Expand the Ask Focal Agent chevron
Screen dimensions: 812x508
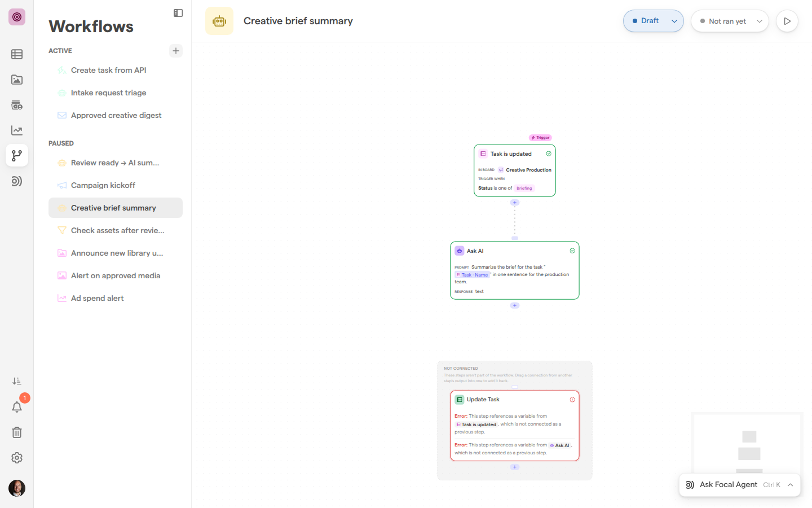coord(791,485)
